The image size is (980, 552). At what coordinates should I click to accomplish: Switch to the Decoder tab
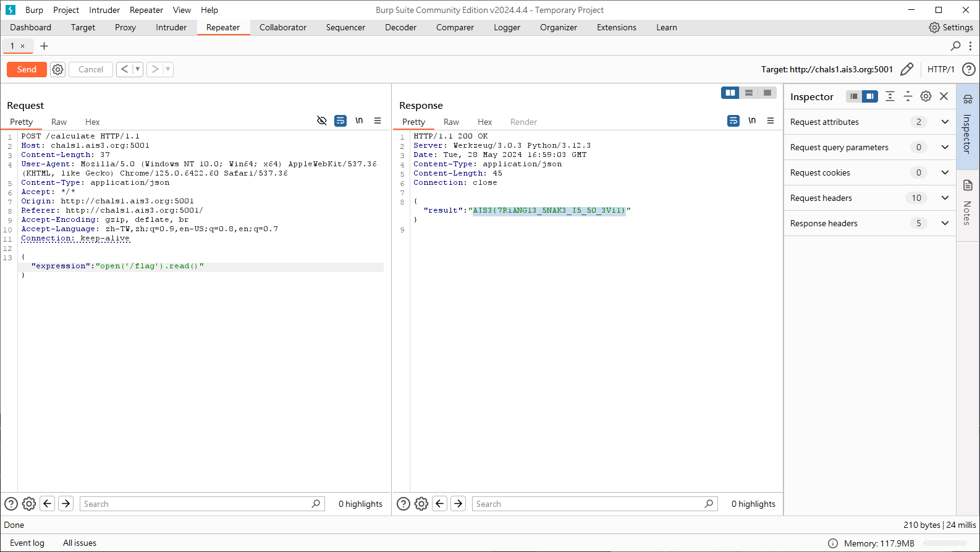coord(400,27)
